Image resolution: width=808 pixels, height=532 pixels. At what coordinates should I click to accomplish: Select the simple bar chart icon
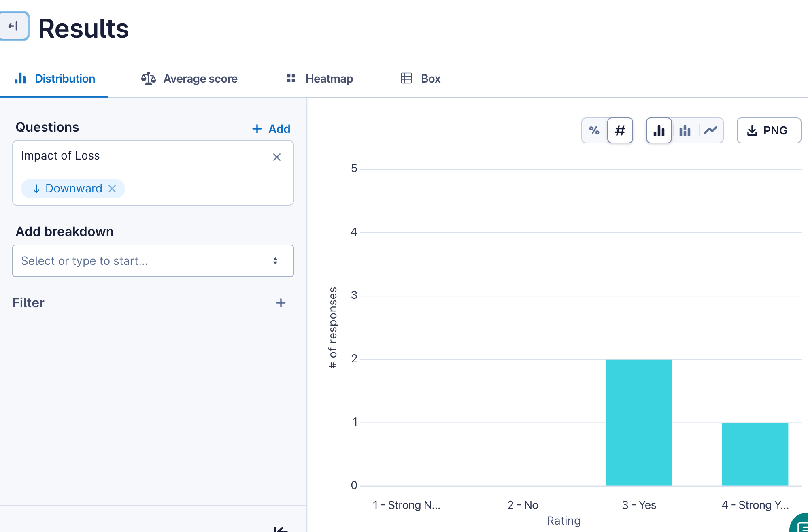click(659, 130)
